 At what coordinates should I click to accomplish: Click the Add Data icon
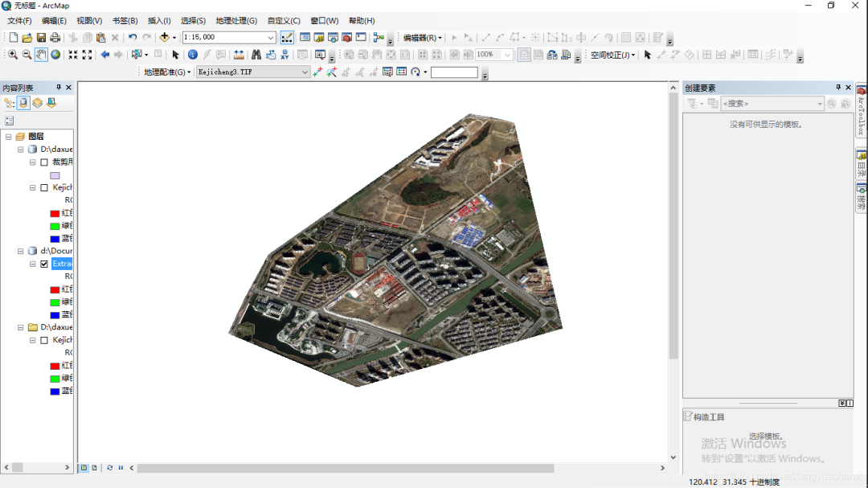[165, 38]
